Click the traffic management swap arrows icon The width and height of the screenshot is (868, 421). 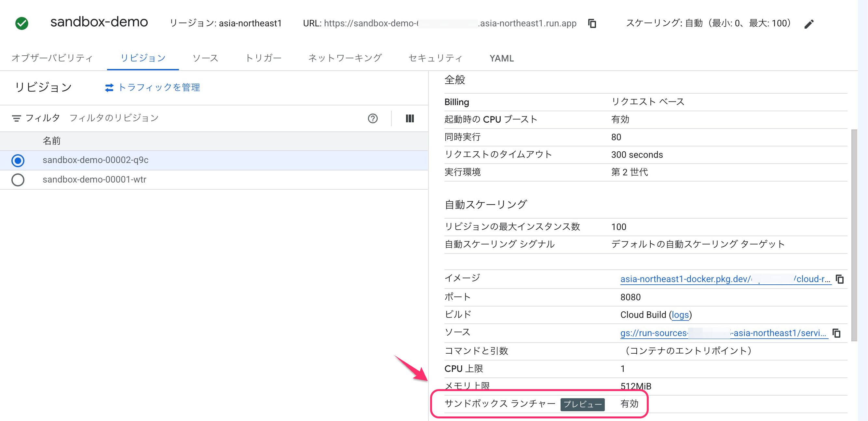pyautogui.click(x=109, y=88)
